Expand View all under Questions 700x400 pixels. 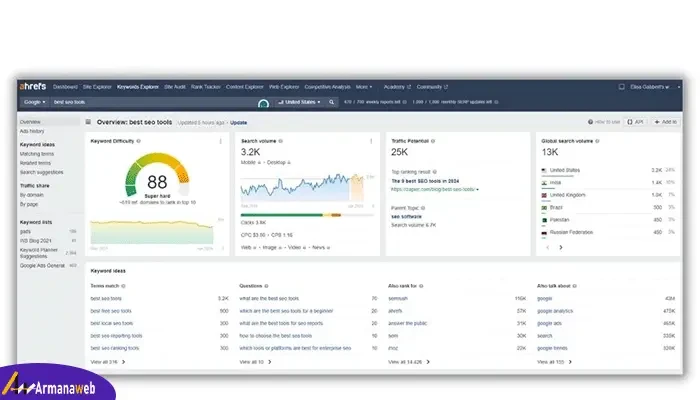pyautogui.click(x=255, y=362)
